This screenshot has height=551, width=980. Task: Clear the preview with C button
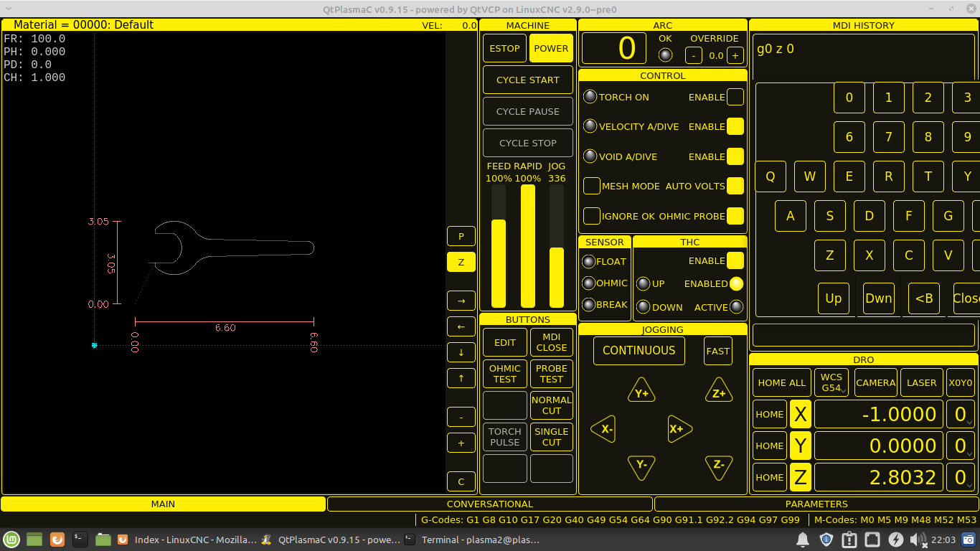tap(461, 481)
